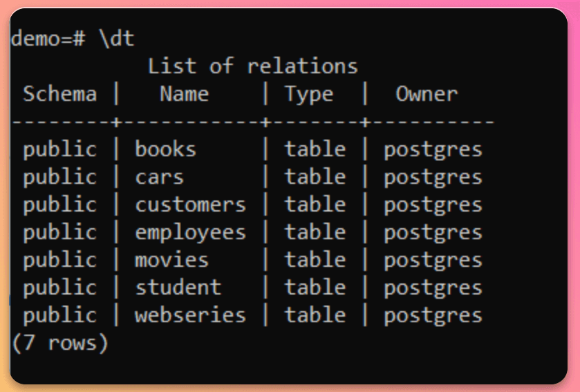The width and height of the screenshot is (580, 392).
Task: Click table type in movies row
Action: pyautogui.click(x=315, y=260)
